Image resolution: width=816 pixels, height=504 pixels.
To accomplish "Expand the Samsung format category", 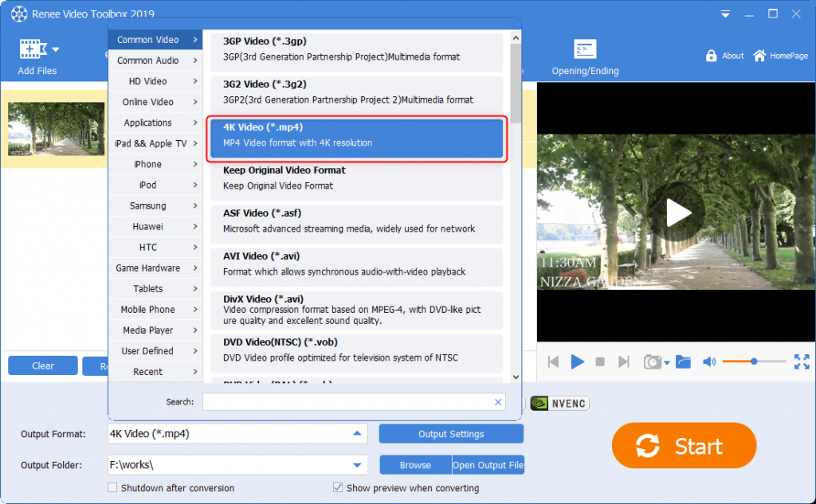I will coord(147,205).
